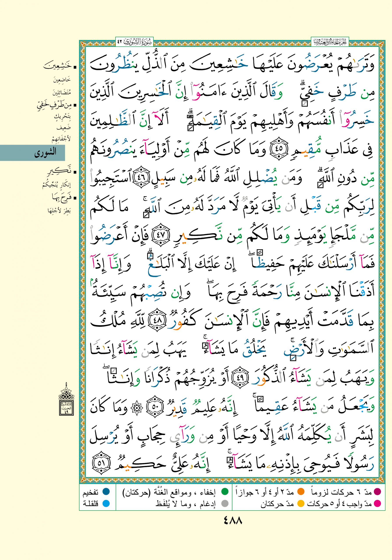The width and height of the screenshot is (392, 560).
Task: Click the pink مدّ واجب legend dot
Action: click(x=377, y=503)
